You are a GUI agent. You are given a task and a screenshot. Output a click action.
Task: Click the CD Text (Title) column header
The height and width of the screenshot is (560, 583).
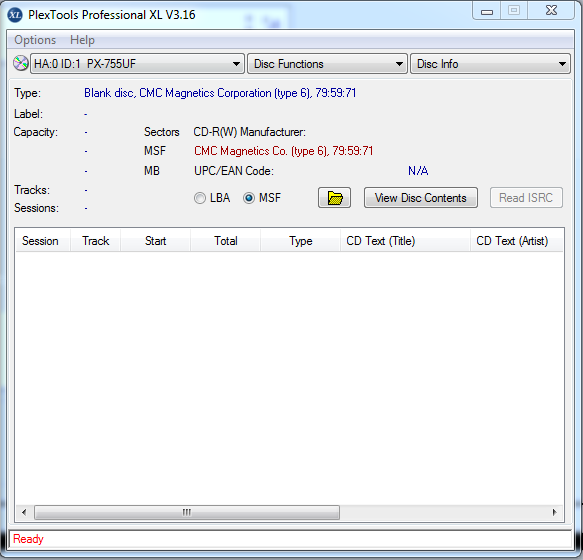[405, 241]
